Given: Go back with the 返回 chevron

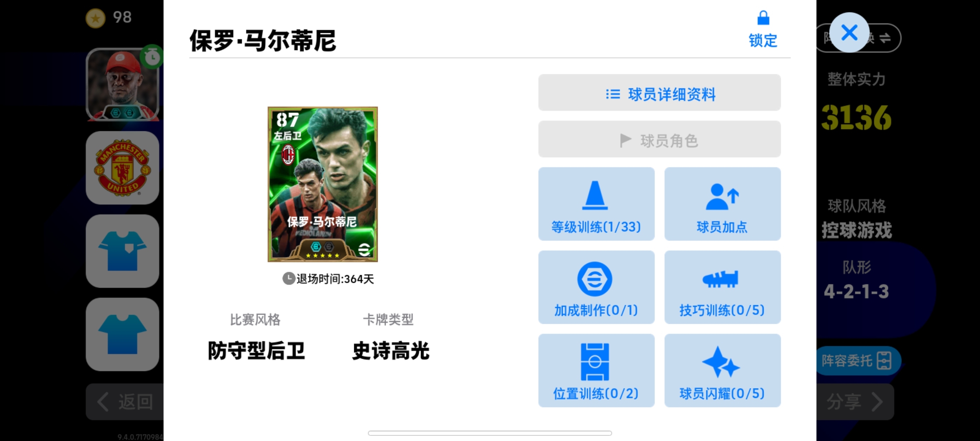Looking at the screenshot, I should [x=125, y=402].
